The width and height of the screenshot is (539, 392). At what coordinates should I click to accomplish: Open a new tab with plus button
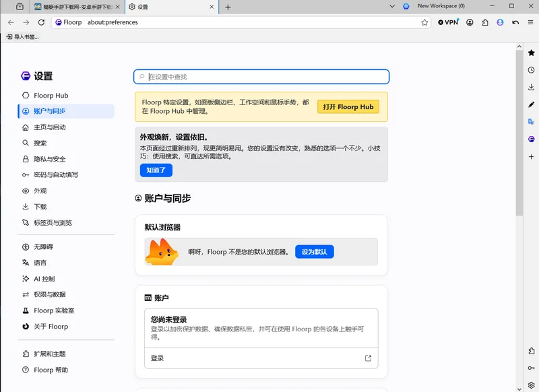click(x=228, y=7)
